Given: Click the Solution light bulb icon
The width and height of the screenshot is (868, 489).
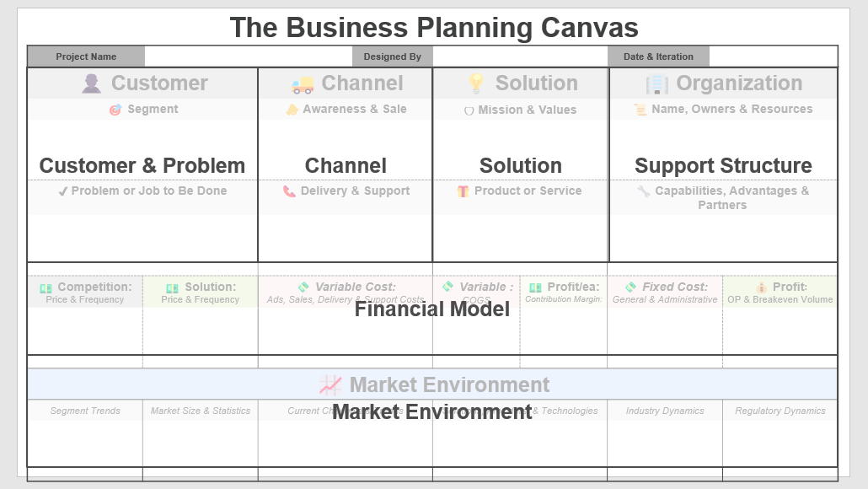Looking at the screenshot, I should click(476, 83).
